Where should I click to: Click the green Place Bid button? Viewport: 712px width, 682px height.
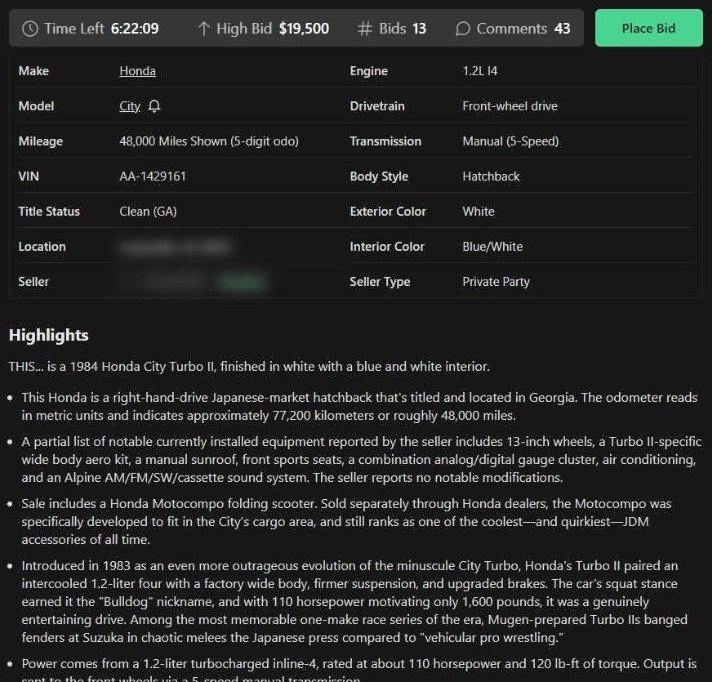[x=648, y=28]
